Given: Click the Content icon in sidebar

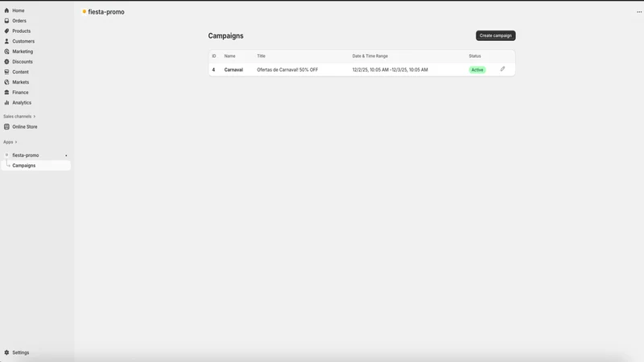Looking at the screenshot, I should (6, 72).
